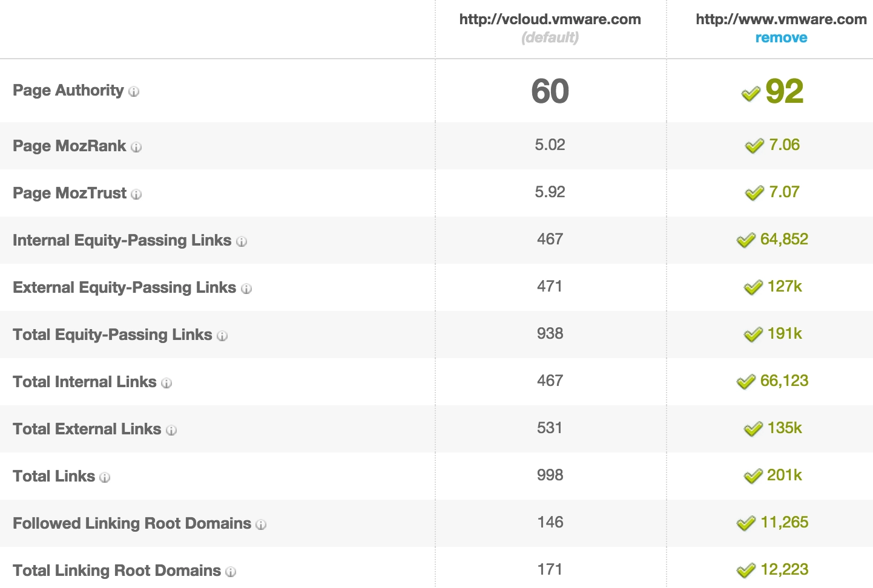Open the Page MozRank info tooltip icon
This screenshot has width=873, height=588.
(136, 147)
